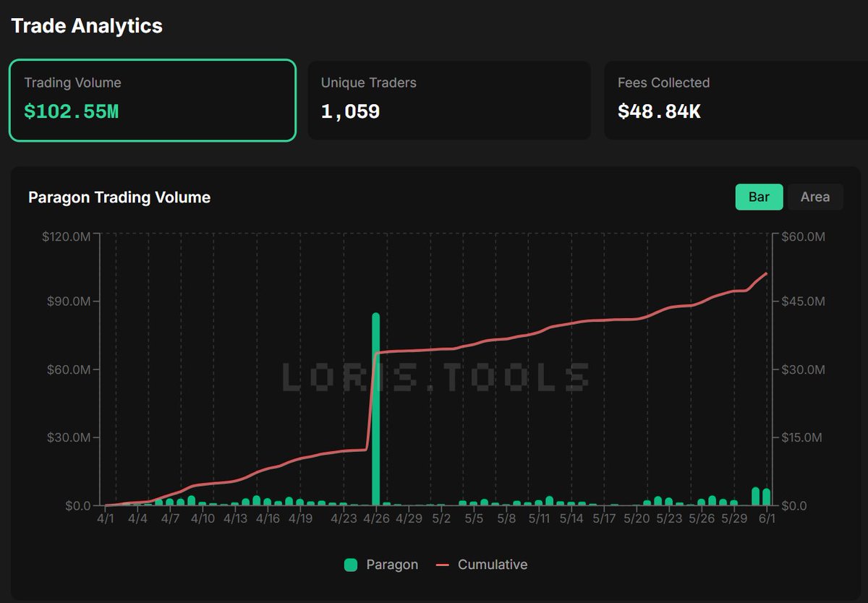The width and height of the screenshot is (868, 603).
Task: Toggle the Paragon legend entry
Action: tap(381, 565)
